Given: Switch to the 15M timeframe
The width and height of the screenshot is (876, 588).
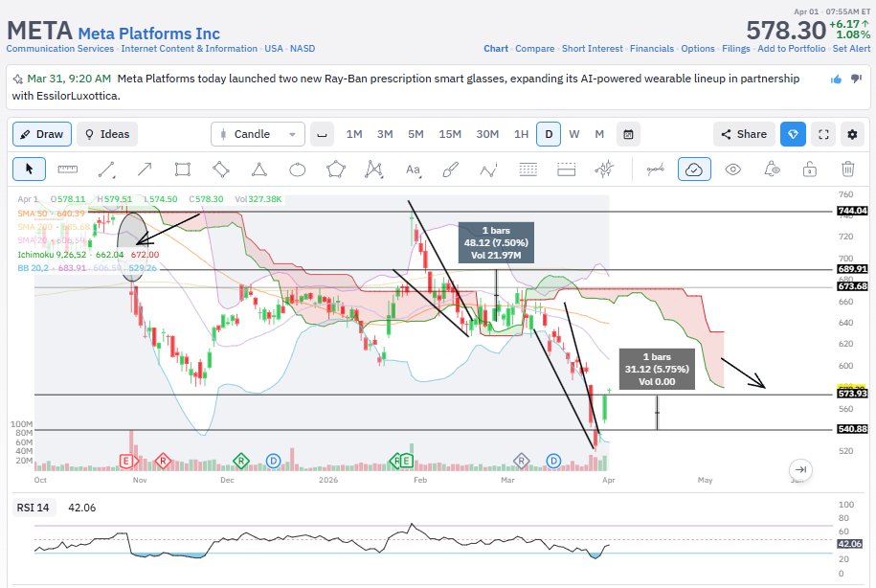Looking at the screenshot, I should (x=450, y=134).
